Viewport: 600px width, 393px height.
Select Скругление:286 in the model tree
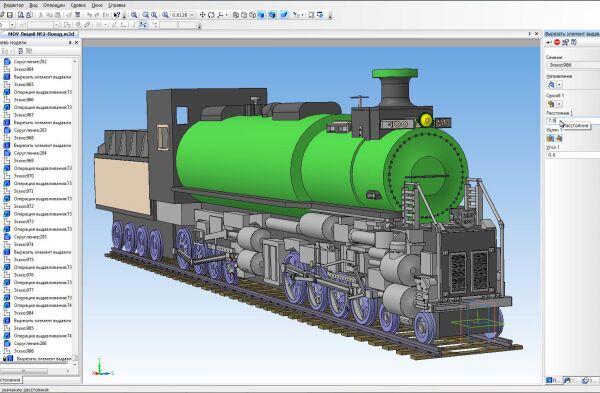pos(30,343)
